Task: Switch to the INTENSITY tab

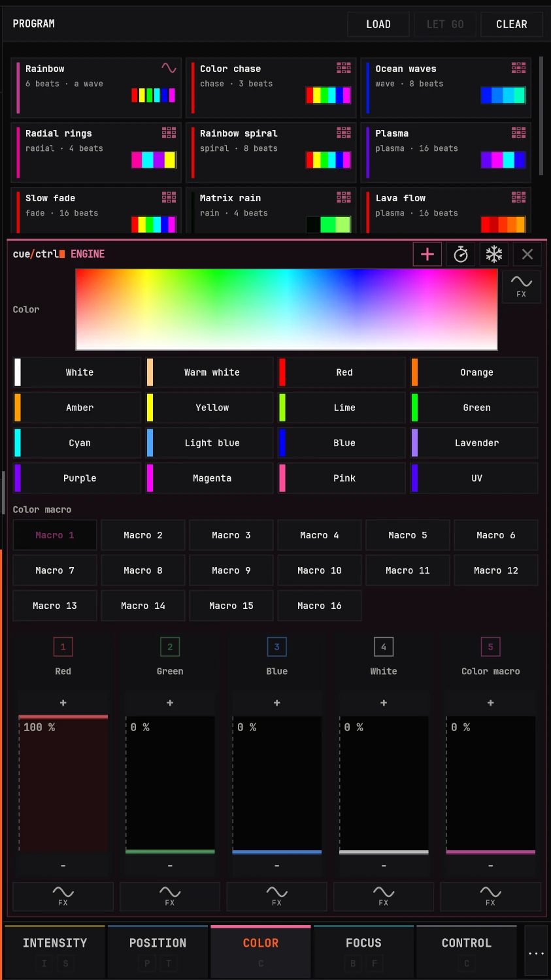Action: pyautogui.click(x=55, y=951)
